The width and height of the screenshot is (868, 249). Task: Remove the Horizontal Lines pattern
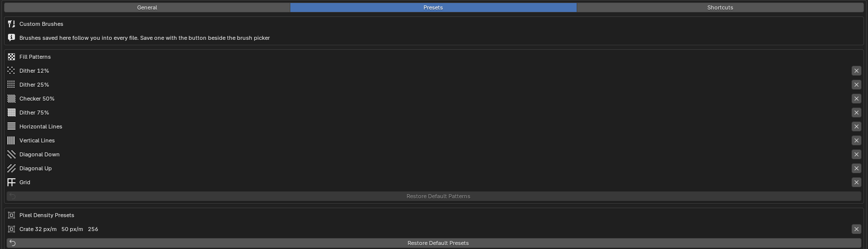pos(857,126)
